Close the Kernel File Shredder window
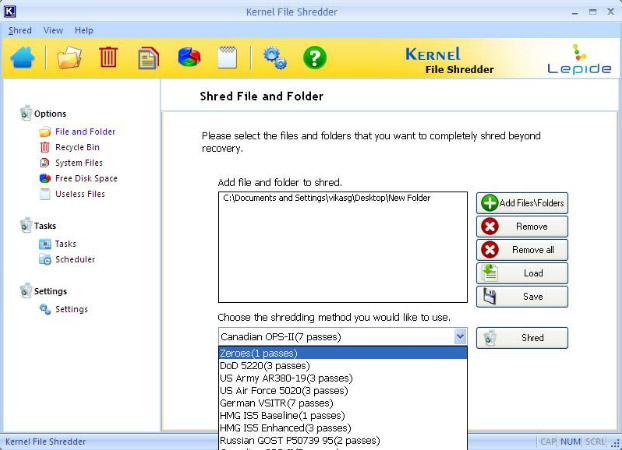 click(x=610, y=12)
